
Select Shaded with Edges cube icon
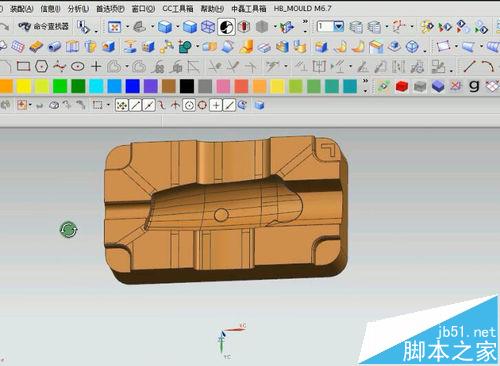tap(165, 27)
